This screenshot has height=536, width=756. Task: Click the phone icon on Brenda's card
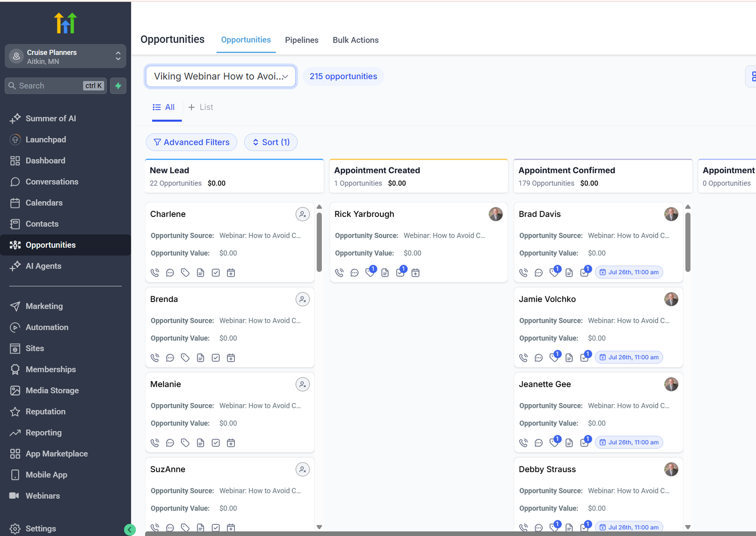[x=155, y=358]
